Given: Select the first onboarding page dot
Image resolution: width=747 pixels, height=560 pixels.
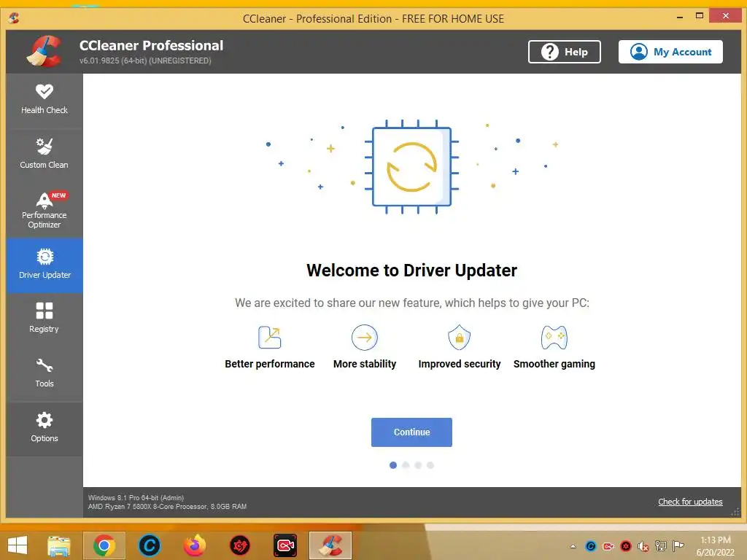Looking at the screenshot, I should [393, 465].
